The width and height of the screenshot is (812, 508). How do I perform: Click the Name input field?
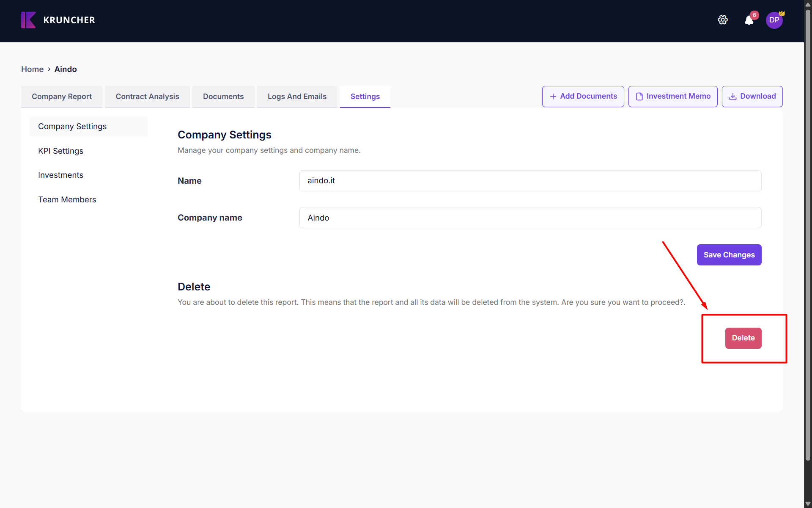point(530,181)
